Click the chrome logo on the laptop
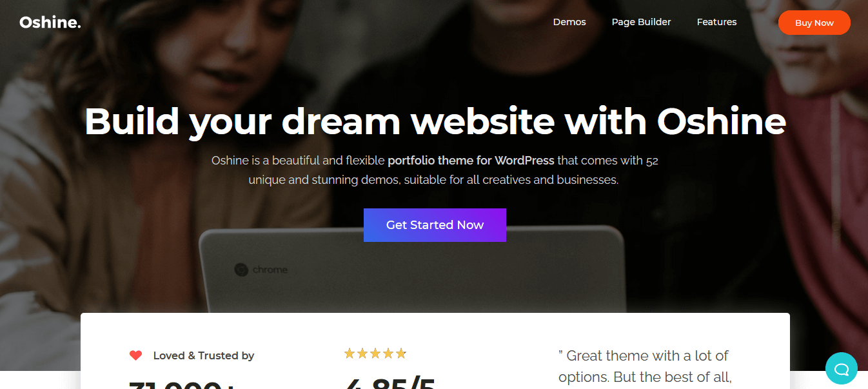Image resolution: width=868 pixels, height=389 pixels. pyautogui.click(x=241, y=270)
